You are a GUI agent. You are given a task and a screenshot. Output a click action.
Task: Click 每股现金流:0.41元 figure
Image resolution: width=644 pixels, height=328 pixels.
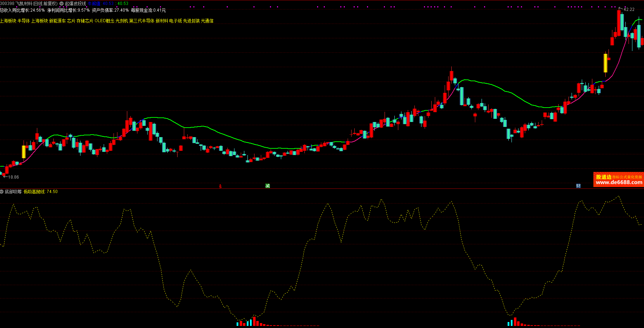[148, 11]
